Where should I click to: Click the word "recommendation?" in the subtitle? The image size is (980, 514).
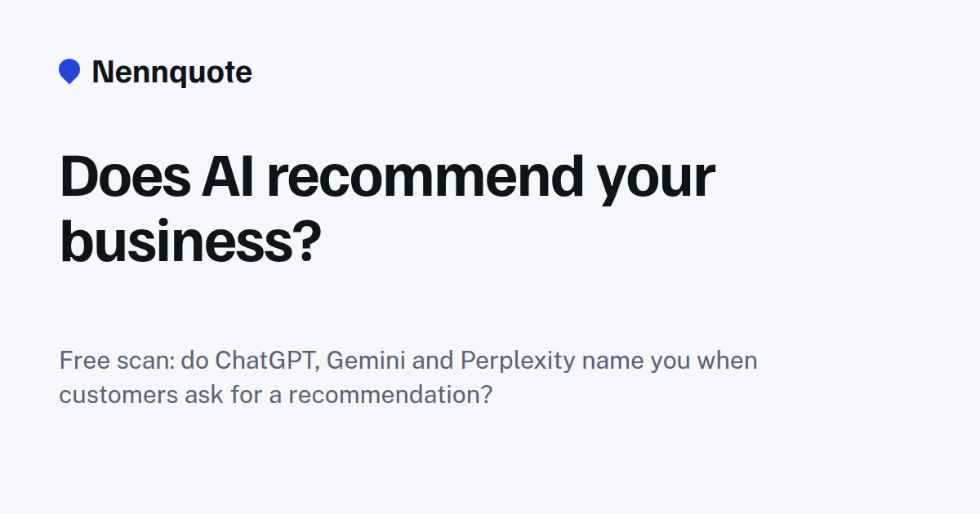pyautogui.click(x=390, y=395)
